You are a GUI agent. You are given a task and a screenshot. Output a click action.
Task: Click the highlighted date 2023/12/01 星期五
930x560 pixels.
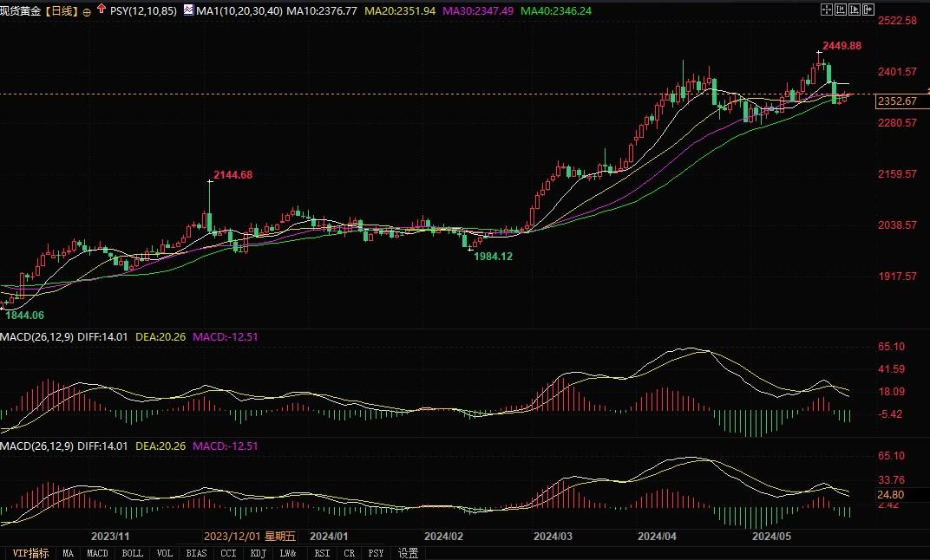[x=250, y=537]
